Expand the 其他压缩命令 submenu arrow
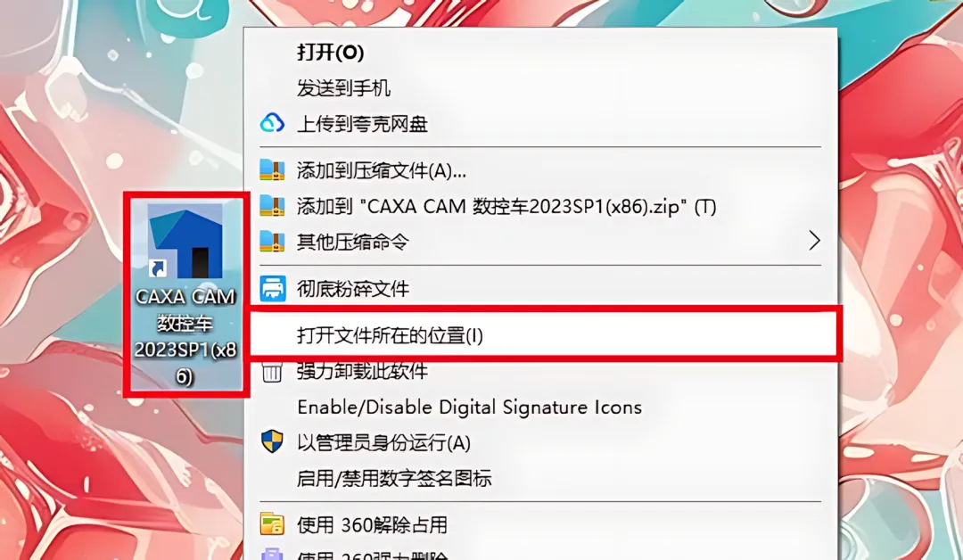 814,241
